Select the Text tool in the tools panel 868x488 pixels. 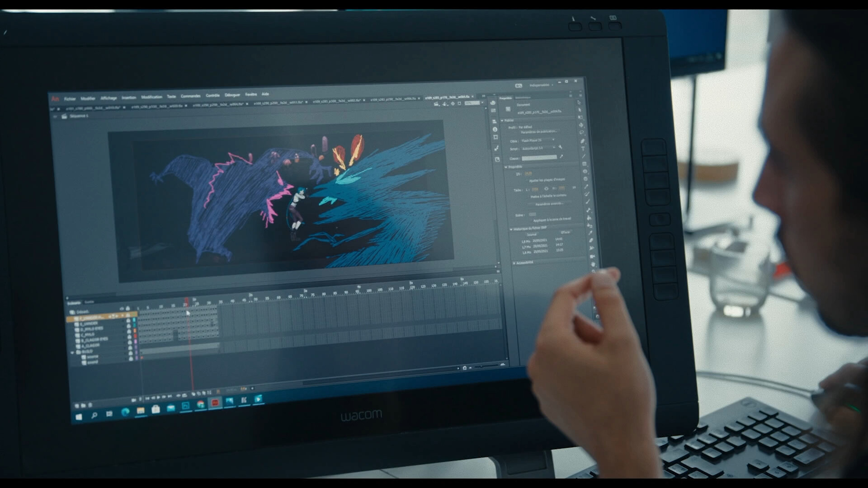pos(583,149)
